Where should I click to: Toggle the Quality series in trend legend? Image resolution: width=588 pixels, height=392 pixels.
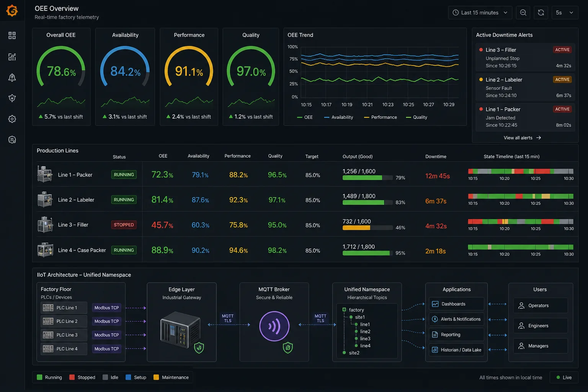point(416,117)
